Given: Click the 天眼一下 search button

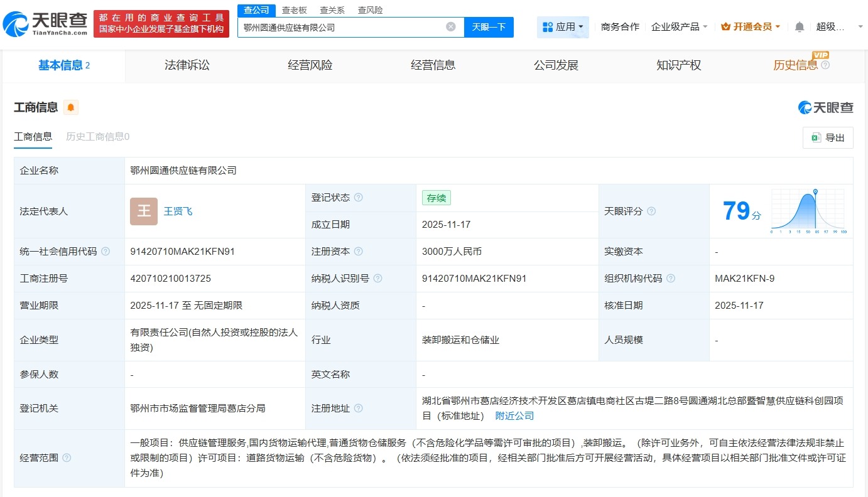Looking at the screenshot, I should pos(489,26).
